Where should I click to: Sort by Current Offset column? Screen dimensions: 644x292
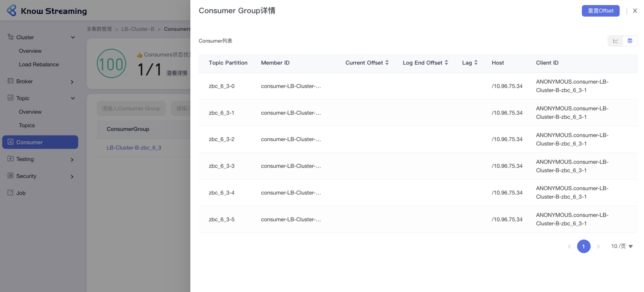tap(387, 63)
